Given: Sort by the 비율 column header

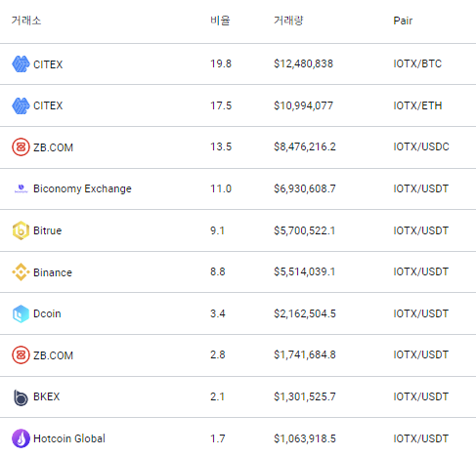Looking at the screenshot, I should click(x=220, y=21).
